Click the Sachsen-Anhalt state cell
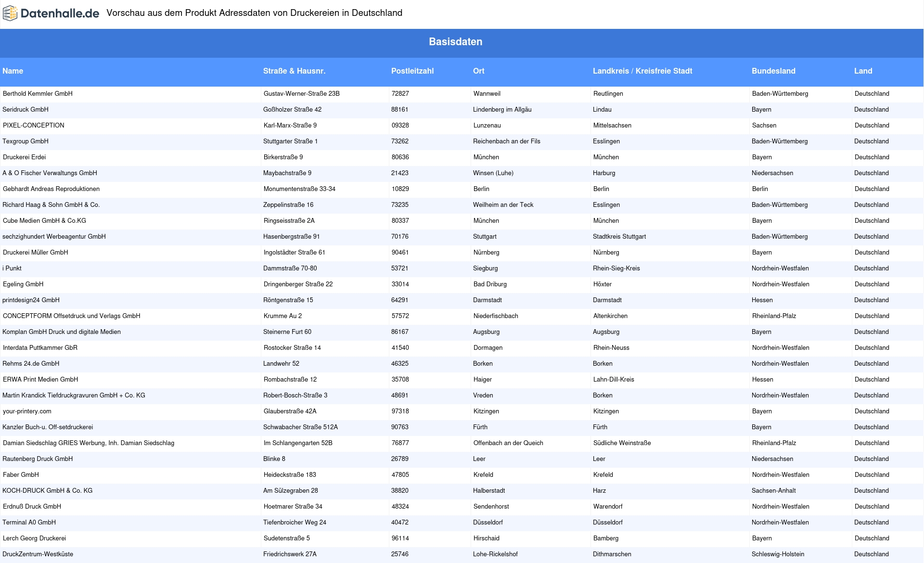This screenshot has height=563, width=924. tap(773, 491)
